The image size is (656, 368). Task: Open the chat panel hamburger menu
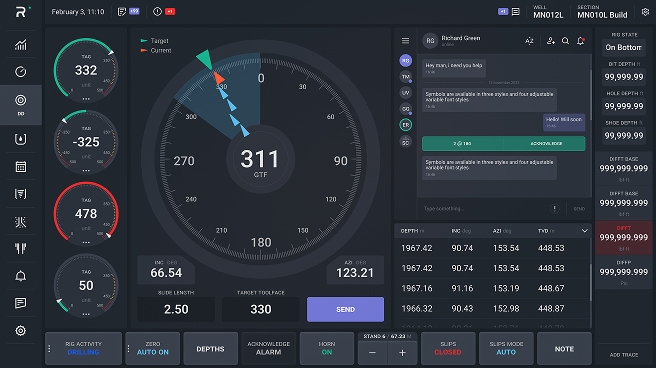coord(405,41)
